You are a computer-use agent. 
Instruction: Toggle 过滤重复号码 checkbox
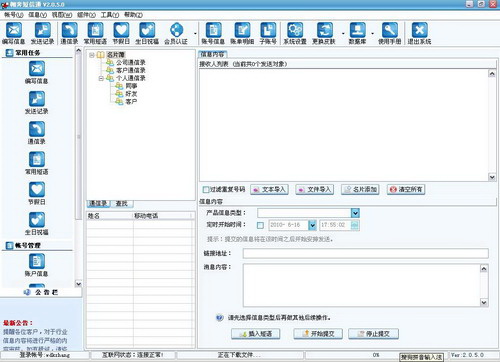pos(206,189)
